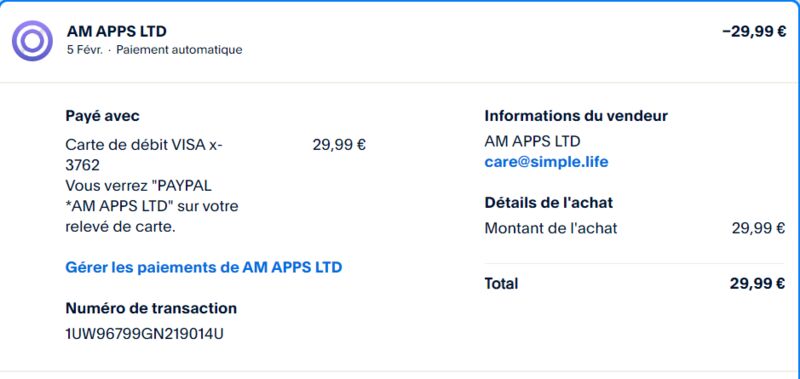Screen dimensions: 800x379
Task: Collapse the transaction by clicking header row
Action: point(399,41)
